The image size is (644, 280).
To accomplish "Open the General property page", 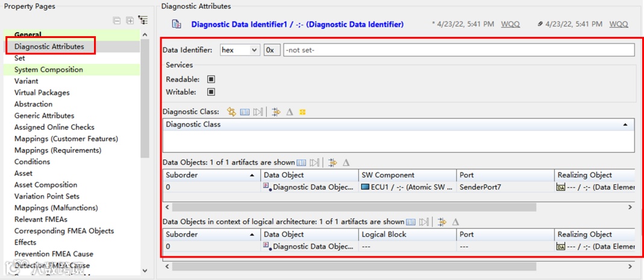I will click(28, 35).
